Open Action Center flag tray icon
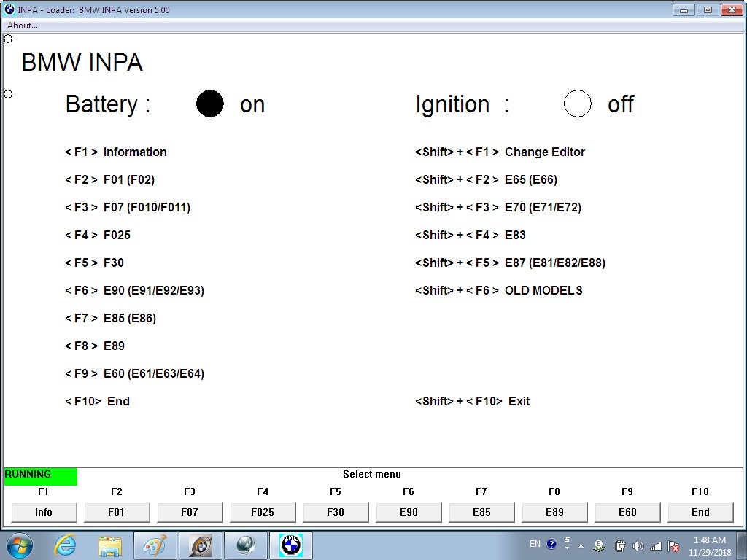Viewport: 747px width, 560px height. tap(673, 545)
